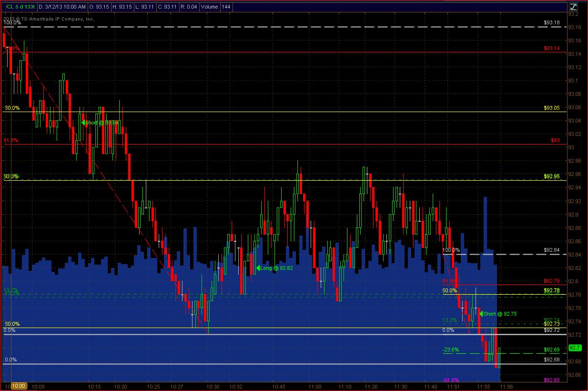Click the $92.65 magenta level label
588x391 pixels.
point(552,380)
